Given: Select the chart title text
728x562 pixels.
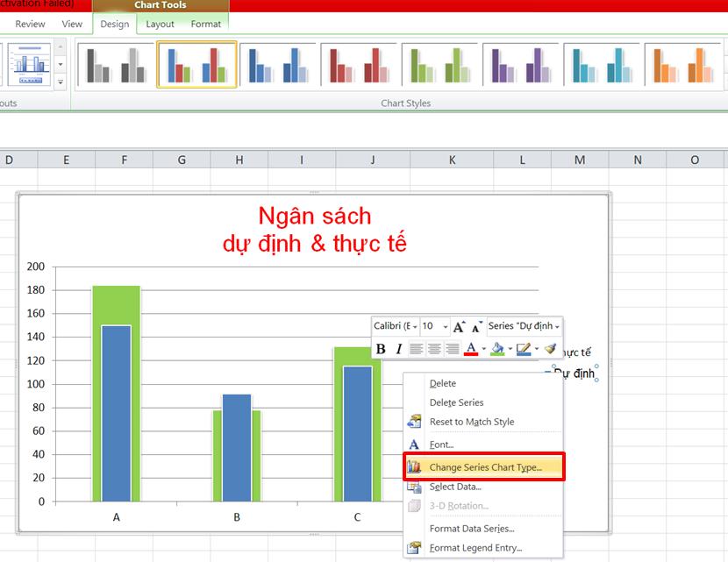Looking at the screenshot, I should coord(315,229).
